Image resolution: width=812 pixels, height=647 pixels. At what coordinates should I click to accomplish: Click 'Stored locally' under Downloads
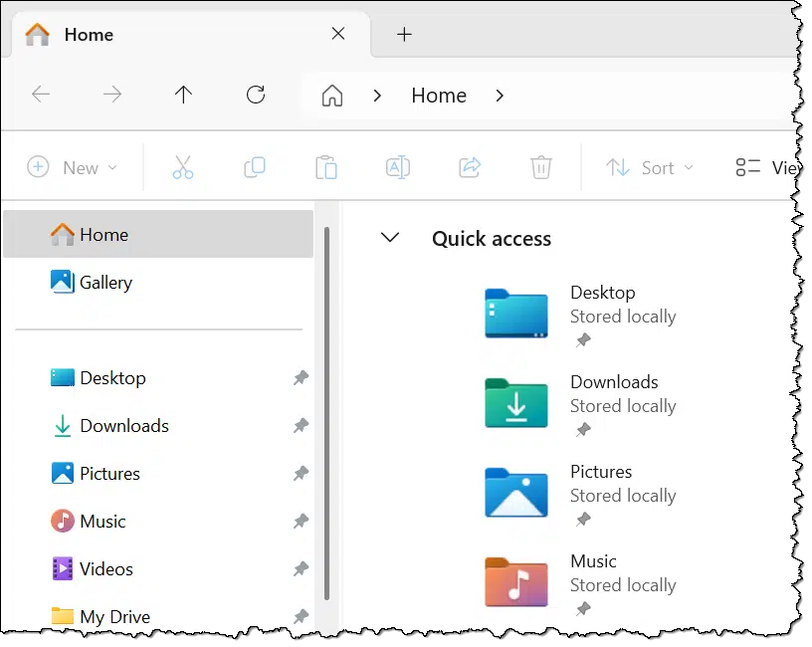pyautogui.click(x=623, y=406)
